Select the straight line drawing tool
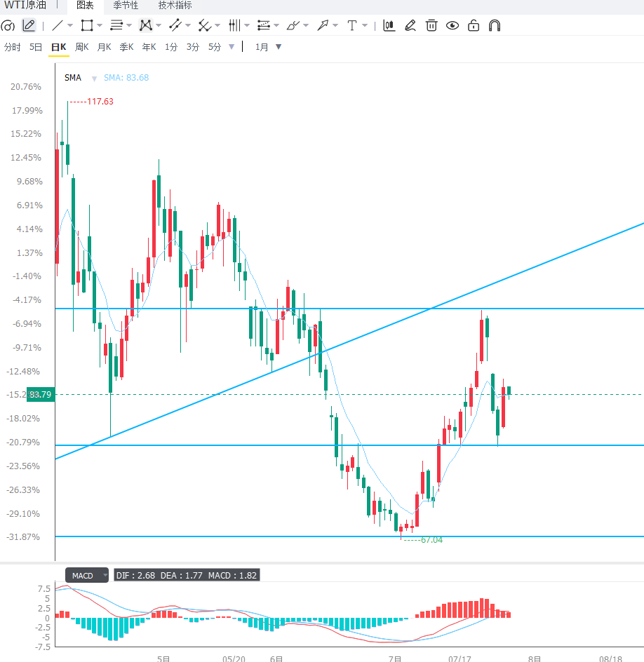Viewport: 644px width, 662px height. pyautogui.click(x=58, y=26)
